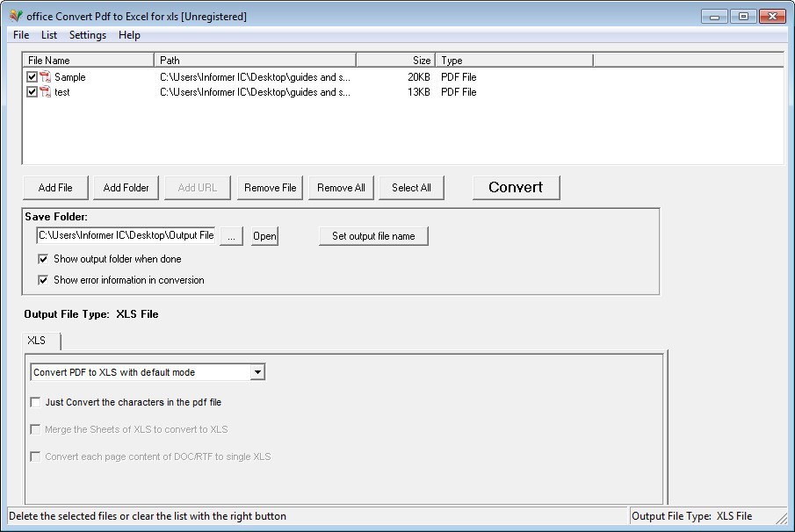Click the Add Folder button

coord(126,188)
